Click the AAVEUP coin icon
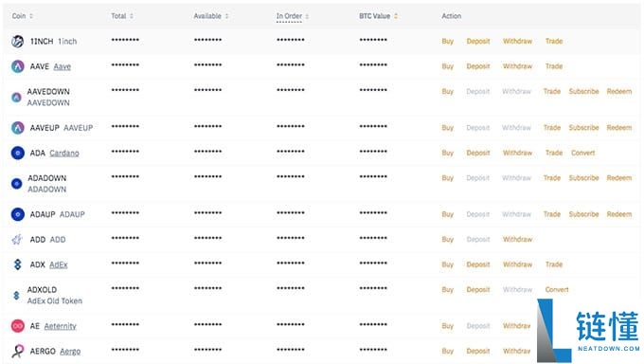 tap(17, 128)
